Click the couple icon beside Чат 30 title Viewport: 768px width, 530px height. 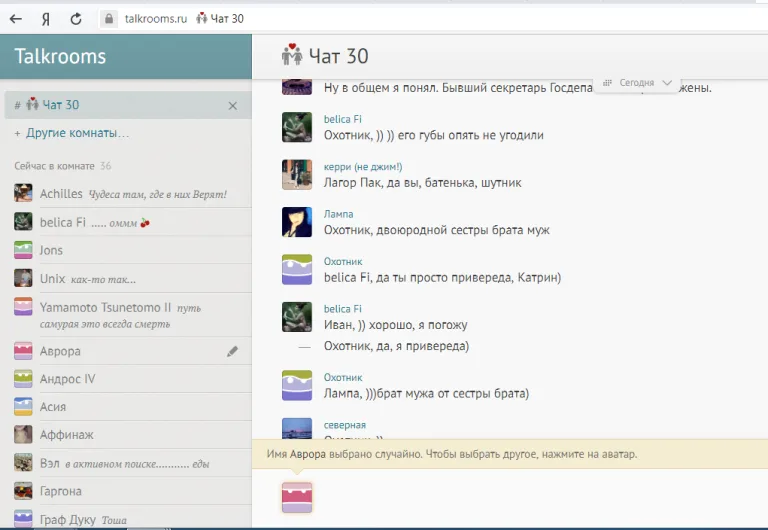pyautogui.click(x=292, y=54)
